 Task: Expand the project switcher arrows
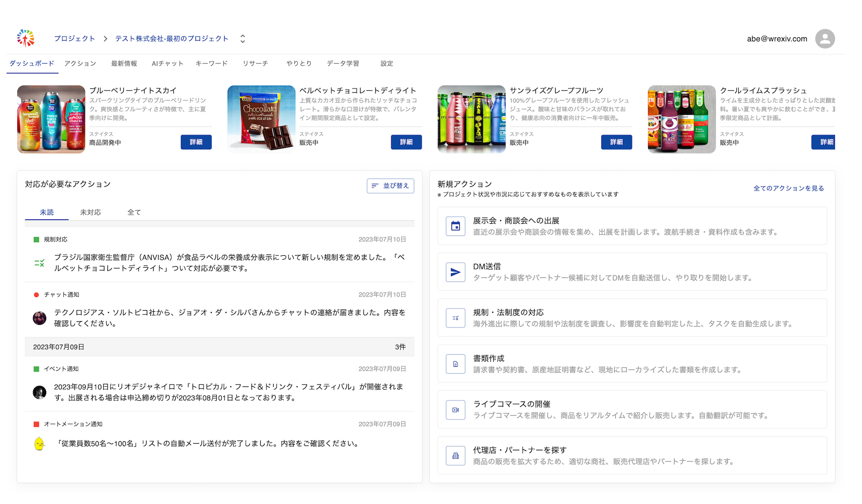[x=243, y=39]
